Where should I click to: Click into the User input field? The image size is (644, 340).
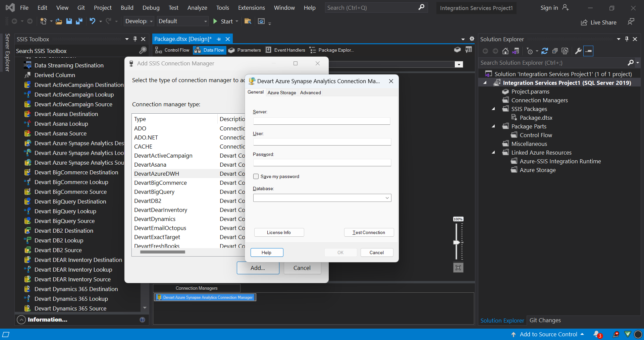pyautogui.click(x=322, y=142)
